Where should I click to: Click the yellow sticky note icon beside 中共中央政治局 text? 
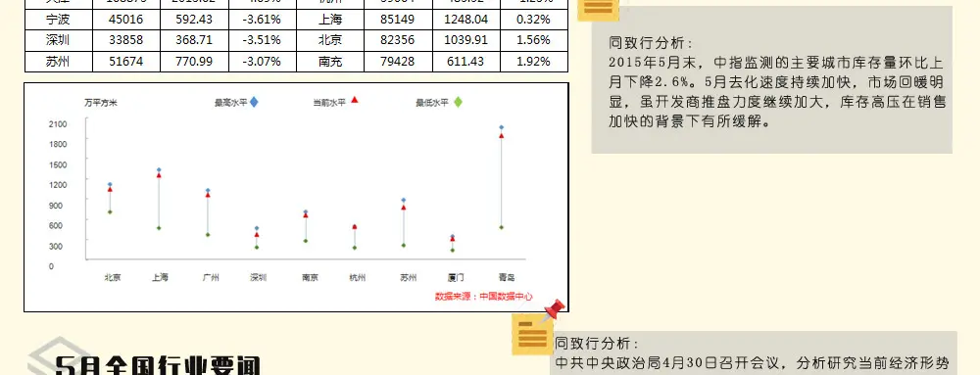(x=532, y=335)
